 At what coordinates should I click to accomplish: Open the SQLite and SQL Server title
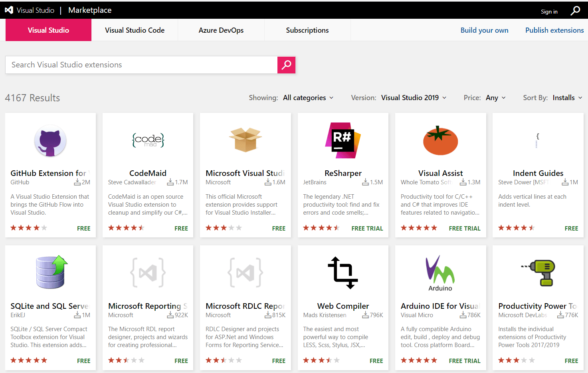click(x=50, y=306)
